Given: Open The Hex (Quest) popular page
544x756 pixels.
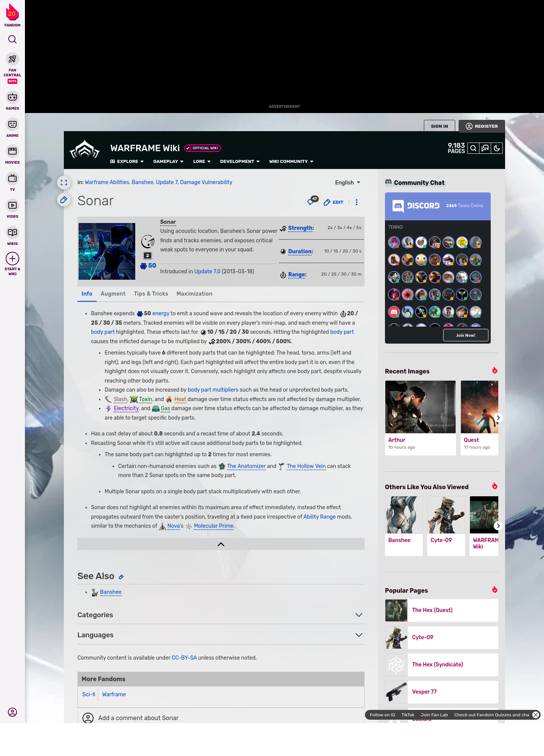Looking at the screenshot, I should [442, 610].
